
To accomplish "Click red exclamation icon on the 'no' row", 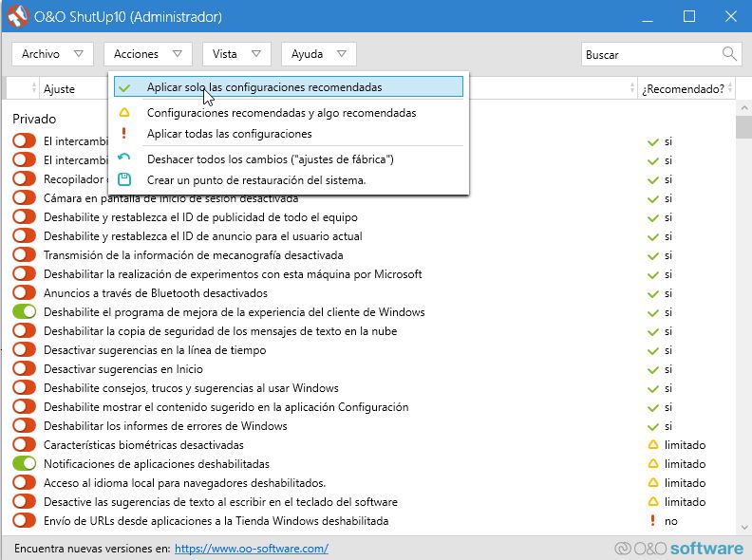I will click(652, 520).
